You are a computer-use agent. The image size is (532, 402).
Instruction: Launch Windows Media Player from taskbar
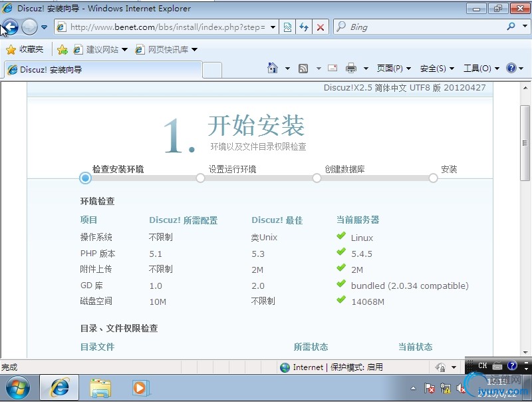(x=140, y=388)
